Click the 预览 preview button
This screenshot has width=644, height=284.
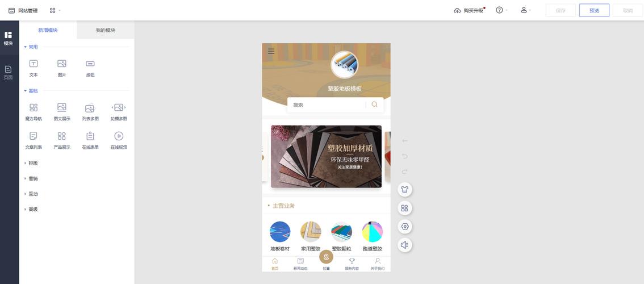(x=594, y=11)
